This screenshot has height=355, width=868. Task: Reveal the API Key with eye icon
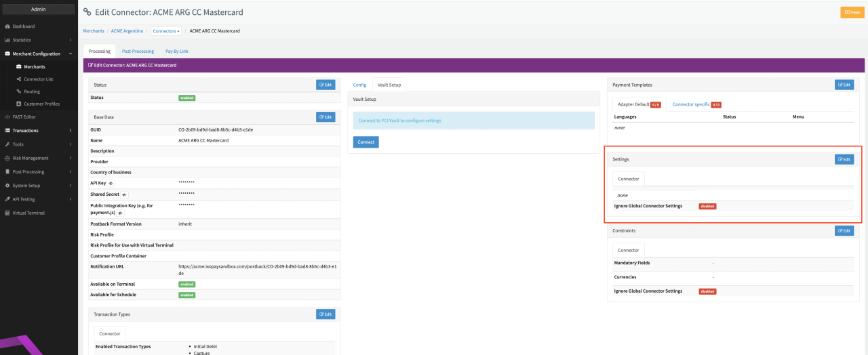[x=111, y=184]
